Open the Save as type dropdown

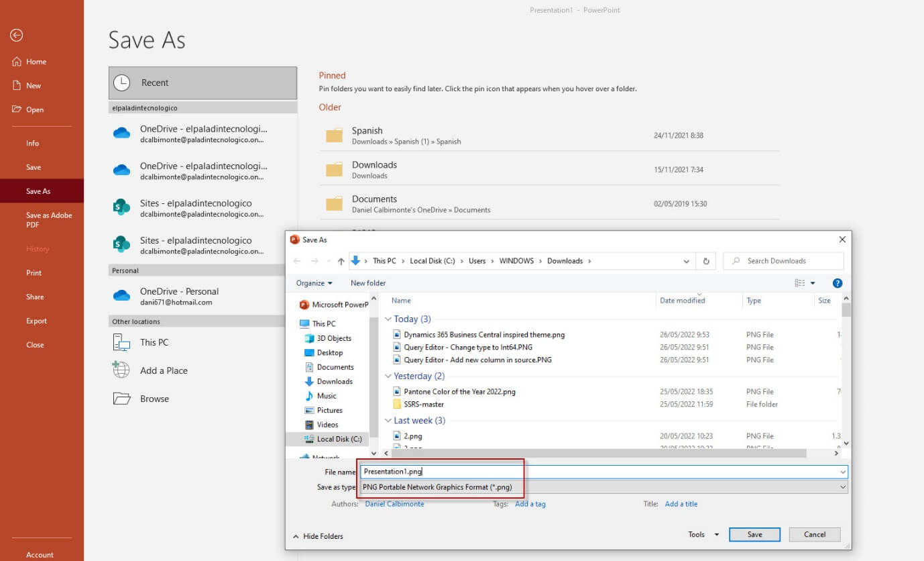pos(603,487)
